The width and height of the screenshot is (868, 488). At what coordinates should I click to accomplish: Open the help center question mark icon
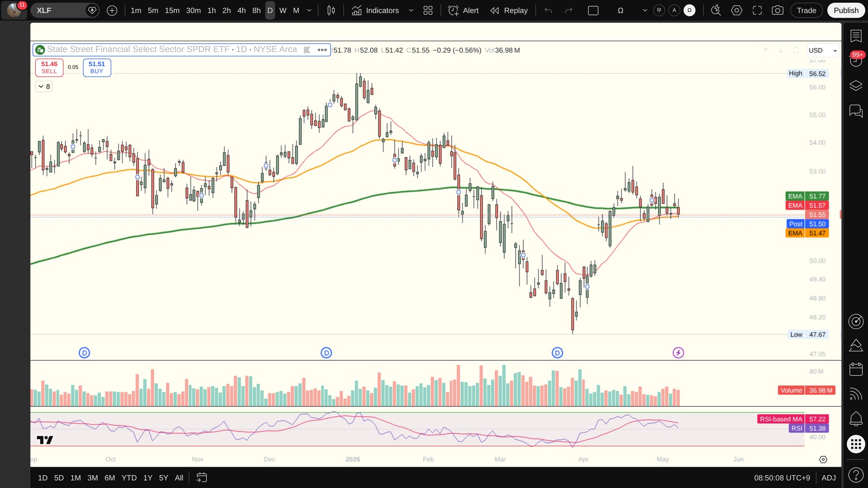(x=856, y=476)
